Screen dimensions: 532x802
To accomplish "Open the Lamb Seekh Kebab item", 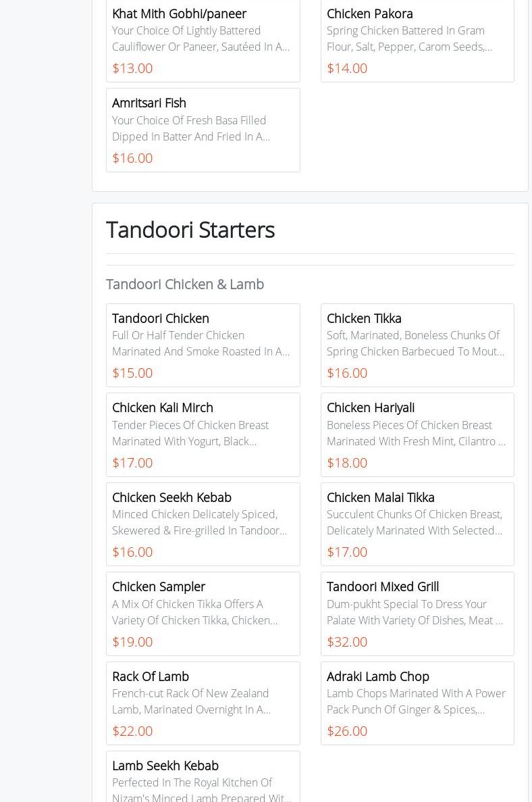I will (165, 766).
